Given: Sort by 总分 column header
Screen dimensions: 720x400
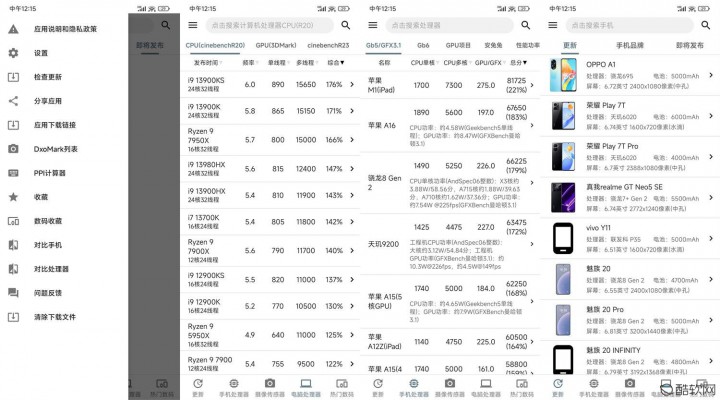Looking at the screenshot, I should click(x=518, y=62).
